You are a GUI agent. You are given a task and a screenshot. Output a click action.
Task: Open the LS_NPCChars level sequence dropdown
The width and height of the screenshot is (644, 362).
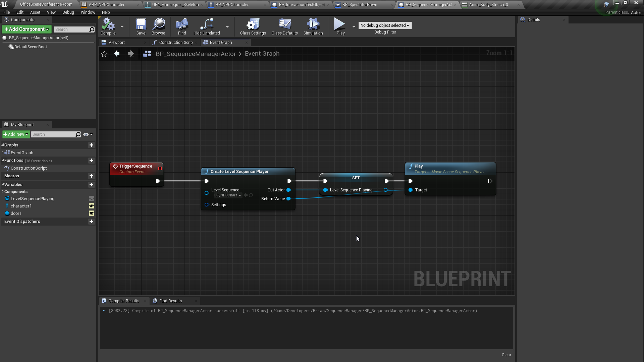[x=228, y=195]
